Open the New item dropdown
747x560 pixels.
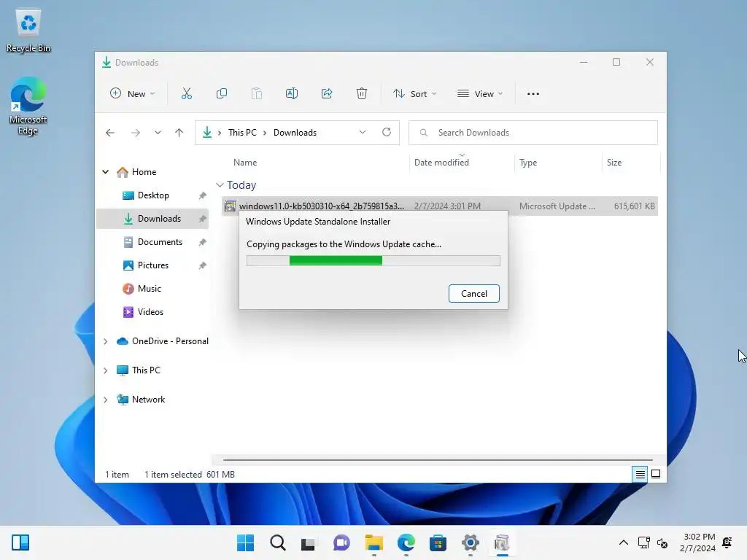point(133,94)
